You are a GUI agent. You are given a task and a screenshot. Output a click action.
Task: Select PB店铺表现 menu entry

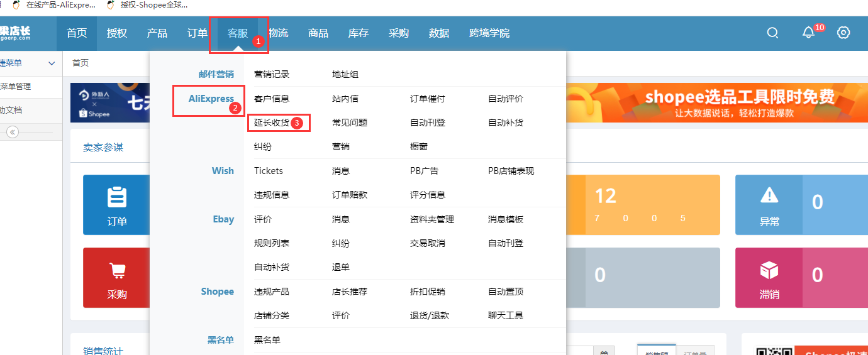click(511, 171)
